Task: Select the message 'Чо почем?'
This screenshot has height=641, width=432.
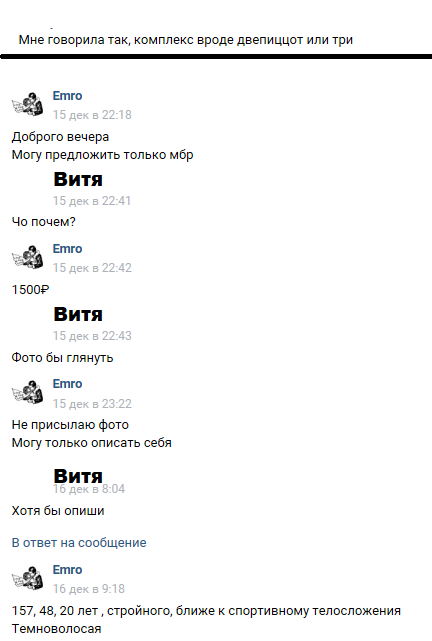Action: (x=44, y=222)
